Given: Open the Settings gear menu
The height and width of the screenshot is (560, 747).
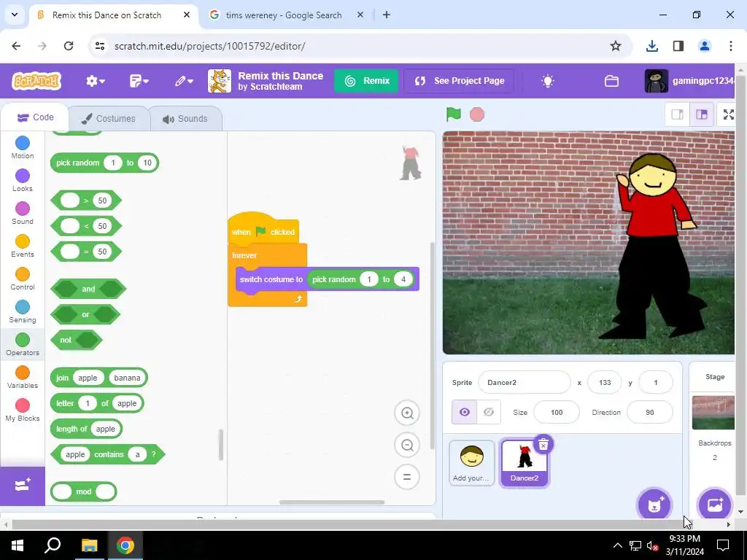Looking at the screenshot, I should point(96,81).
